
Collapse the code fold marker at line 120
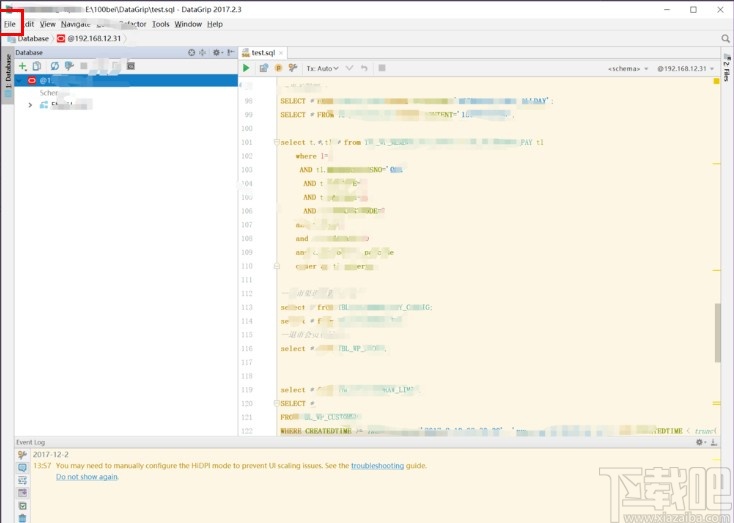(276, 403)
